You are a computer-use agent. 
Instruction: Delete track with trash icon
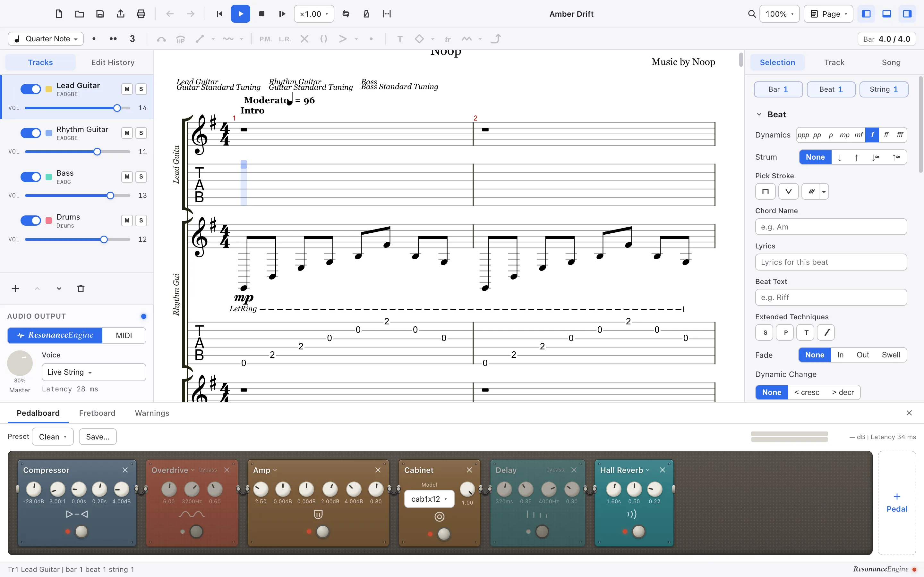pos(81,288)
